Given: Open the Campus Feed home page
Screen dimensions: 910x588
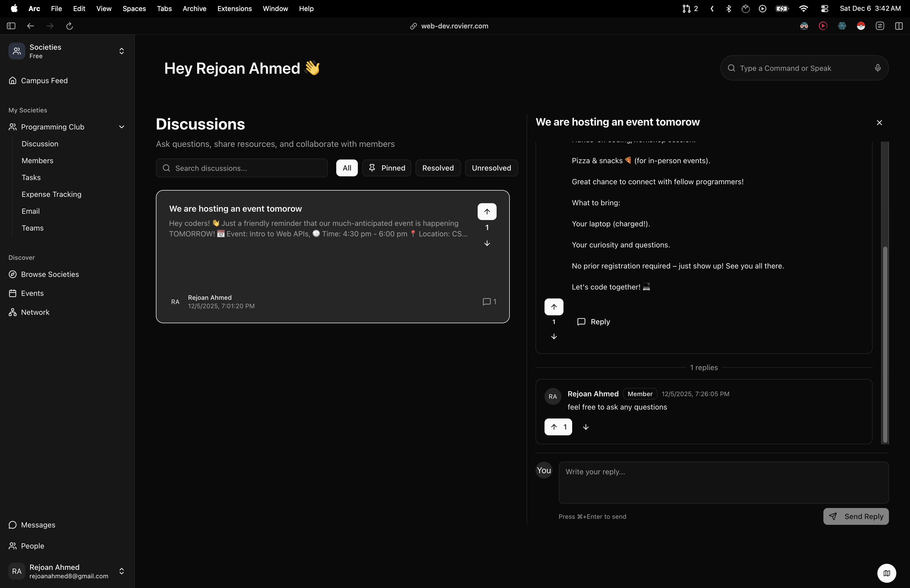Looking at the screenshot, I should click(44, 81).
